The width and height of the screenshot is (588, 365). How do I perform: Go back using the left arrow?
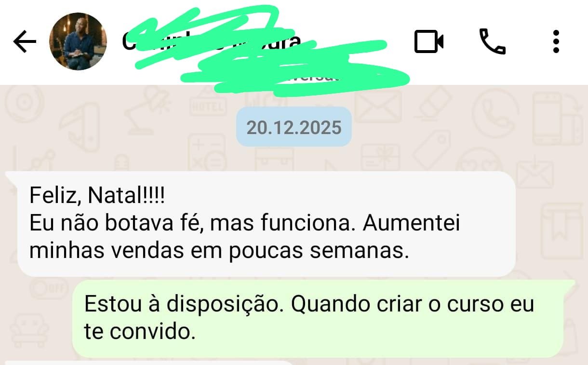24,42
